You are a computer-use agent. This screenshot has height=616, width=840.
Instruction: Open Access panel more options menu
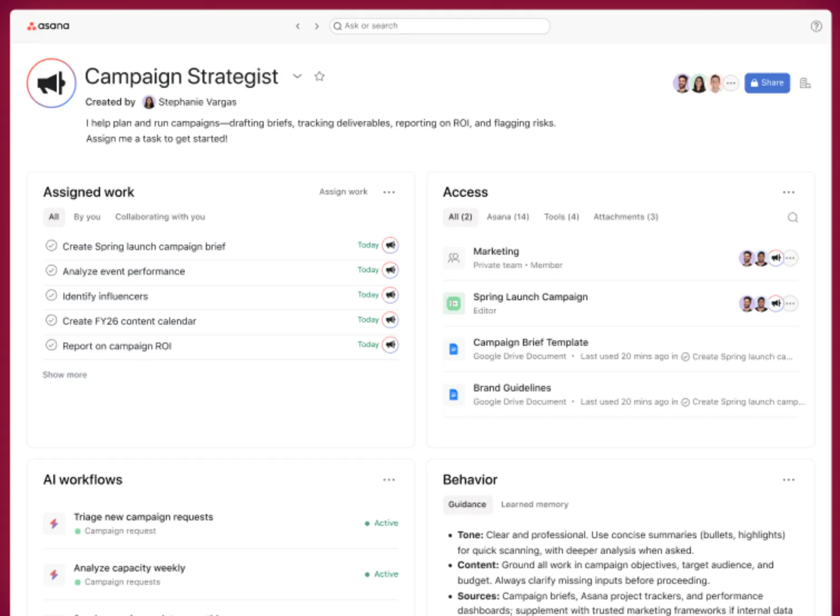point(789,192)
